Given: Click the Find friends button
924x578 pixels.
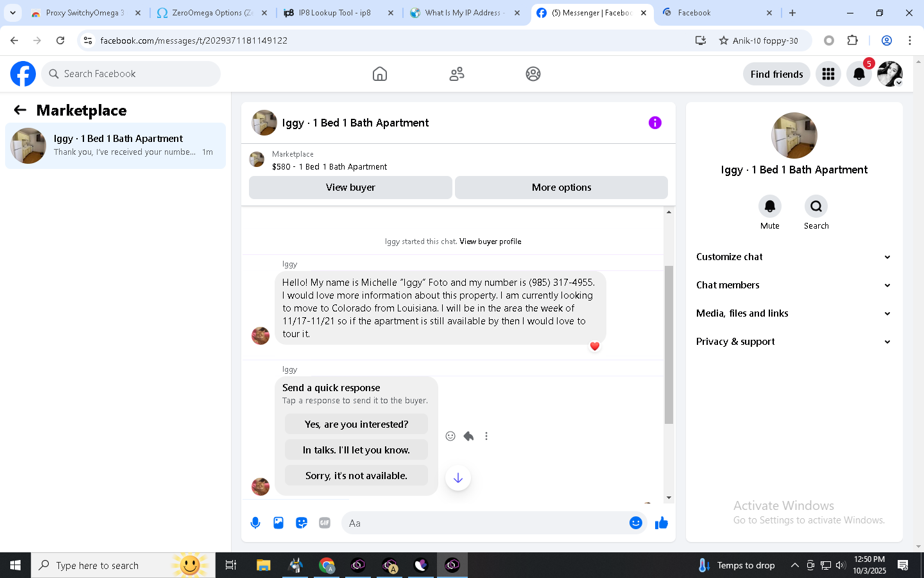Looking at the screenshot, I should pos(776,74).
